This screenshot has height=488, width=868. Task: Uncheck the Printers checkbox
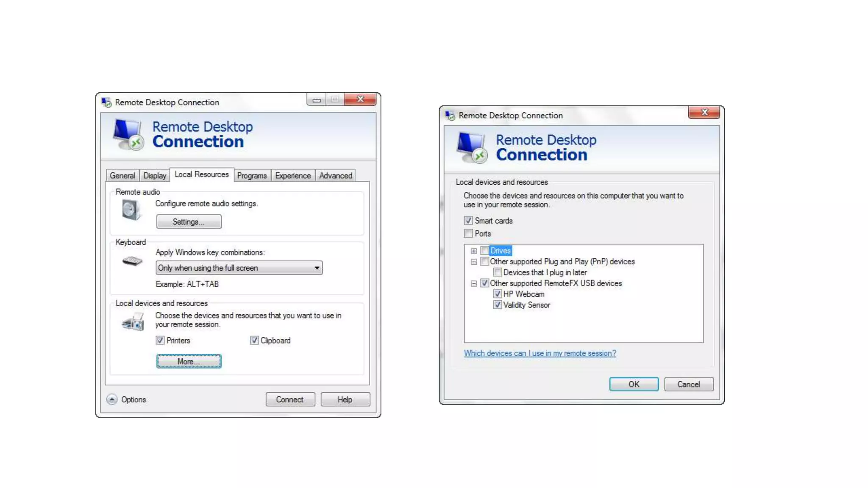coord(160,340)
